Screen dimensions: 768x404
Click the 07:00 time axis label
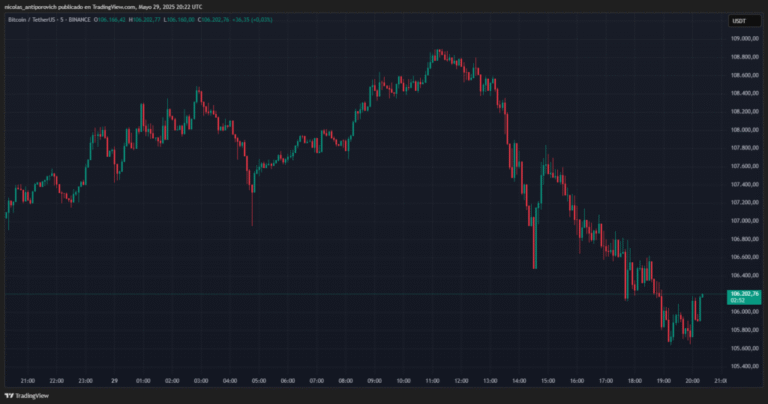coord(317,381)
